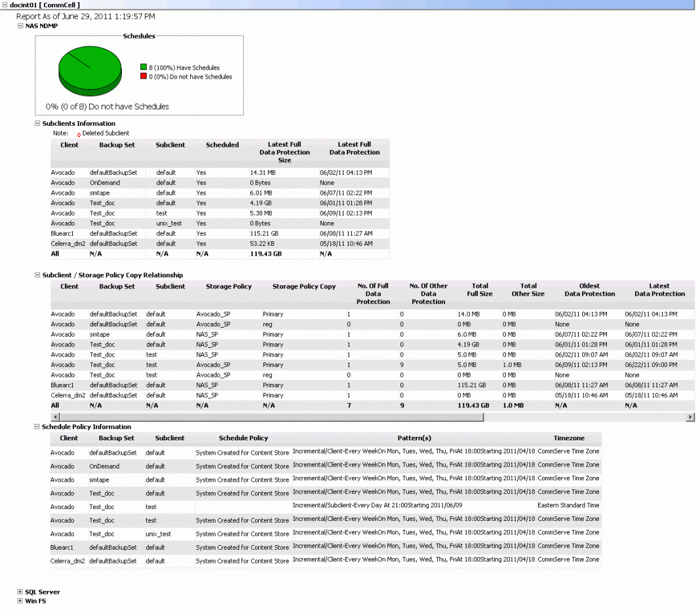700x610 pixels.
Task: Click the red Do not have Schedules swatch
Action: click(144, 77)
